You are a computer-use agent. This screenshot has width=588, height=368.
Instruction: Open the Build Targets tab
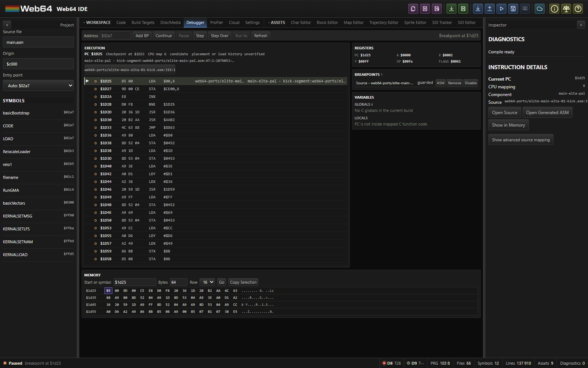coord(143,22)
